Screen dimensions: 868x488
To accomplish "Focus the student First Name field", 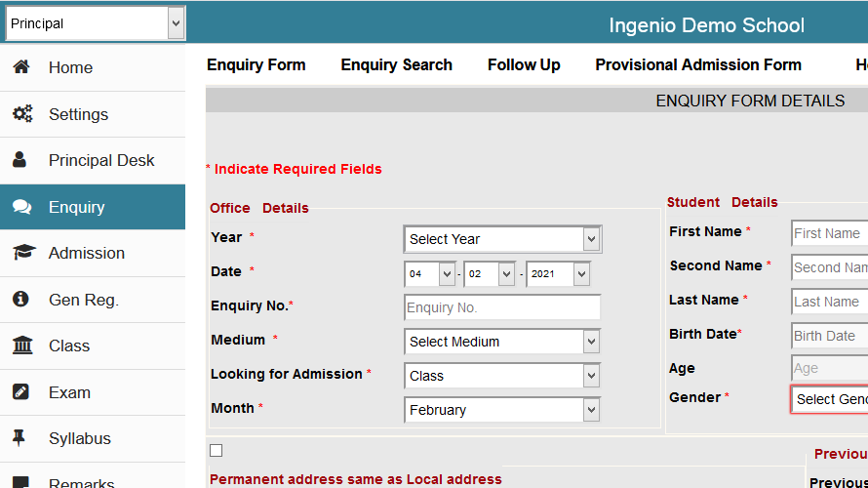I will click(829, 233).
